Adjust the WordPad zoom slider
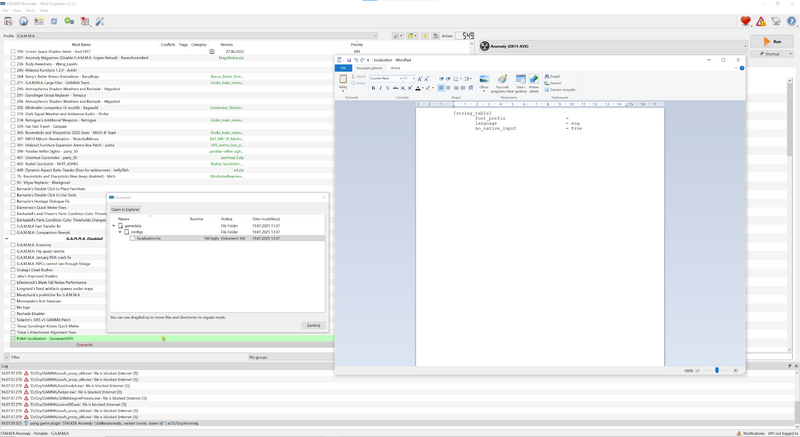Viewport: 800px width, 437px height. pos(716,371)
